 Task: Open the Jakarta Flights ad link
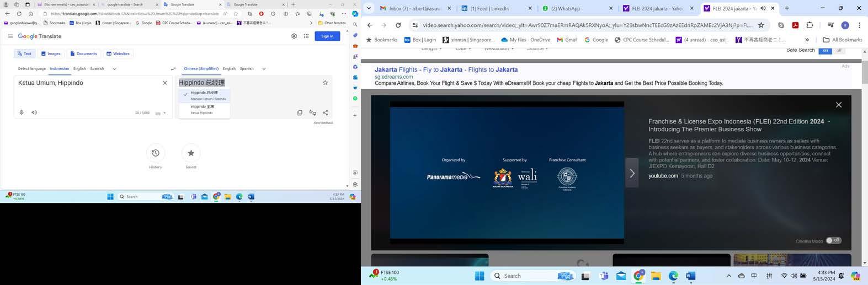tap(446, 69)
